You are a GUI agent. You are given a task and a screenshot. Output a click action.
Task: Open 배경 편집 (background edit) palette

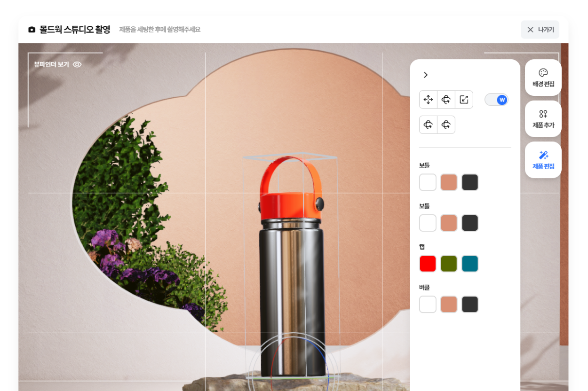(543, 78)
